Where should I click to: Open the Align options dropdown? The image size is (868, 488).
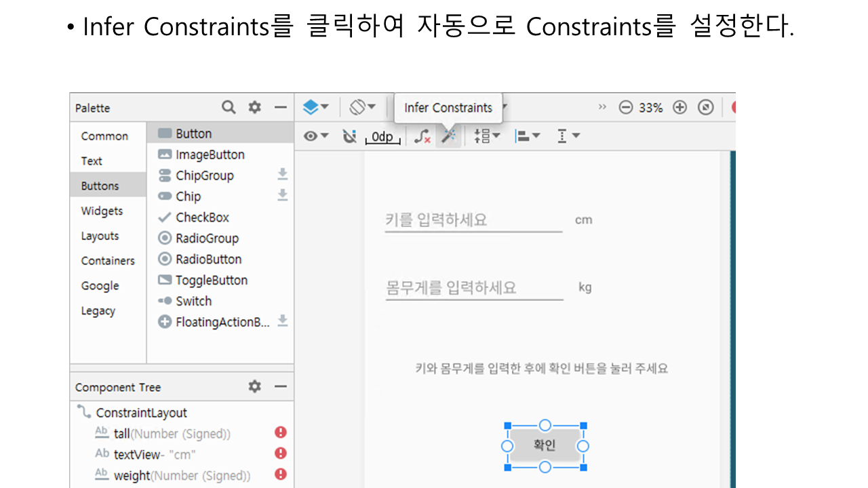coord(527,136)
